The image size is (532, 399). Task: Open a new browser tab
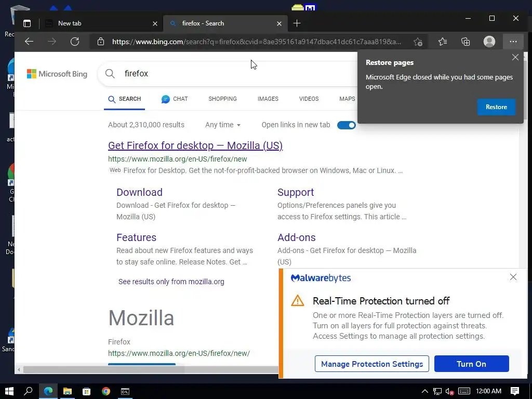click(297, 23)
